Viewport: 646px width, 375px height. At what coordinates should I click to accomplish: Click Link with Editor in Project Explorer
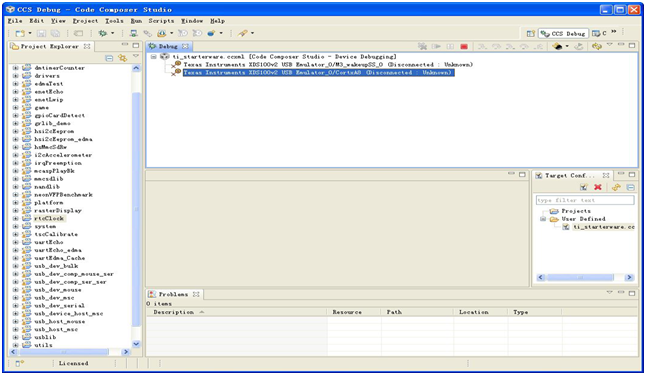coord(122,58)
